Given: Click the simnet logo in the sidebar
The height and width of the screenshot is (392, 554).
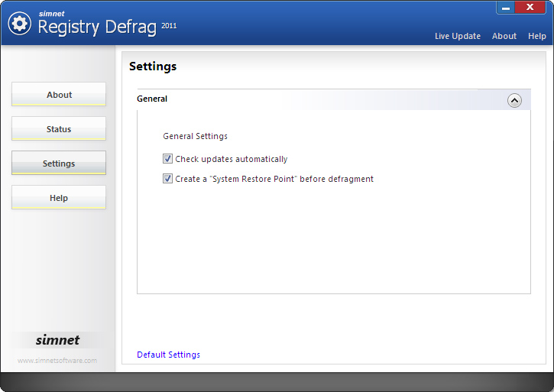Looking at the screenshot, I should [x=57, y=340].
